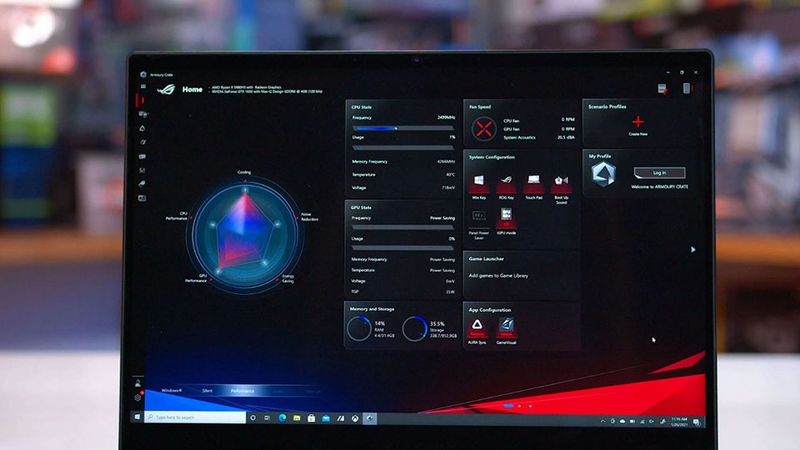The height and width of the screenshot is (450, 800).
Task: Open the hamburger menu in Armoury Crate sidebar
Action: point(143,87)
